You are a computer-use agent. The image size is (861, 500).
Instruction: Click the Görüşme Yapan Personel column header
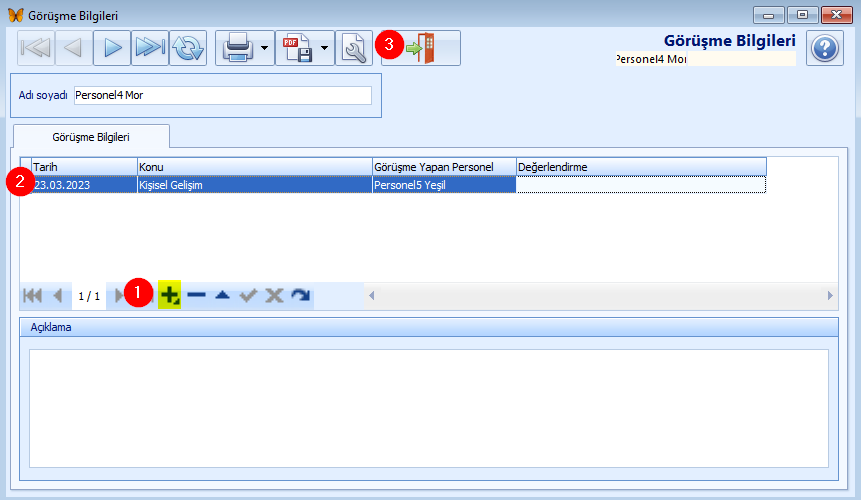click(443, 166)
